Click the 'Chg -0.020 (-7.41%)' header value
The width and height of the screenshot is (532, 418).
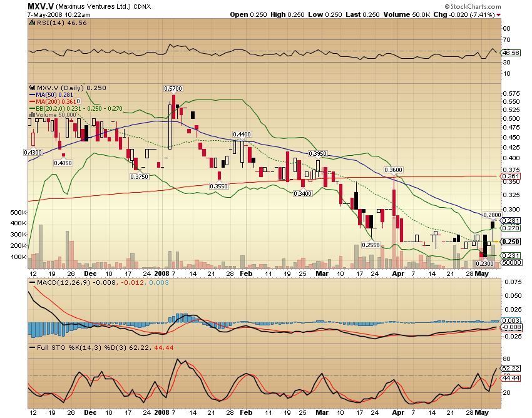(464, 14)
